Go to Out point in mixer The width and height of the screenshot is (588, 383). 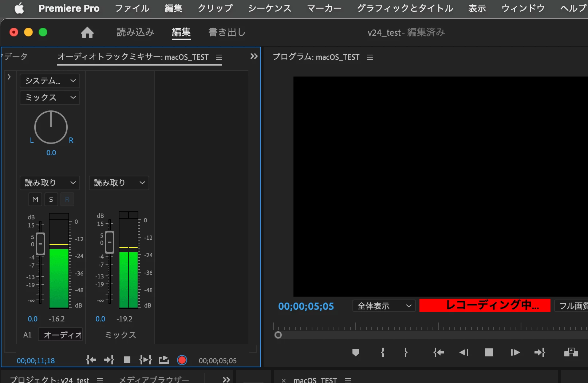(109, 360)
